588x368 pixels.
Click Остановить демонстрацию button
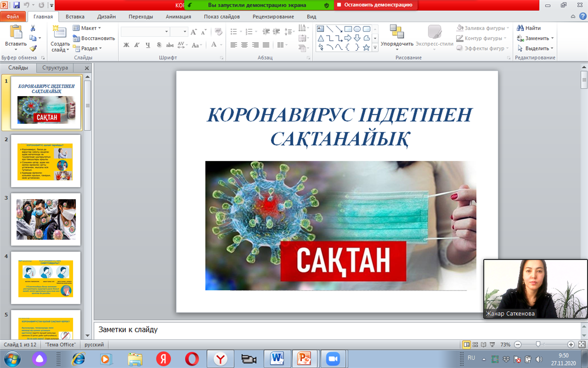375,5
